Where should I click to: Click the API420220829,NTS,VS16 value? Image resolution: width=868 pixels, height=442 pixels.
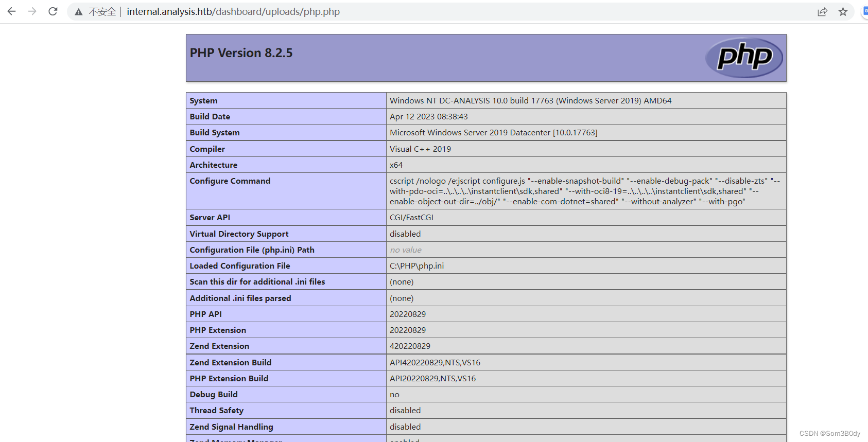pos(435,363)
